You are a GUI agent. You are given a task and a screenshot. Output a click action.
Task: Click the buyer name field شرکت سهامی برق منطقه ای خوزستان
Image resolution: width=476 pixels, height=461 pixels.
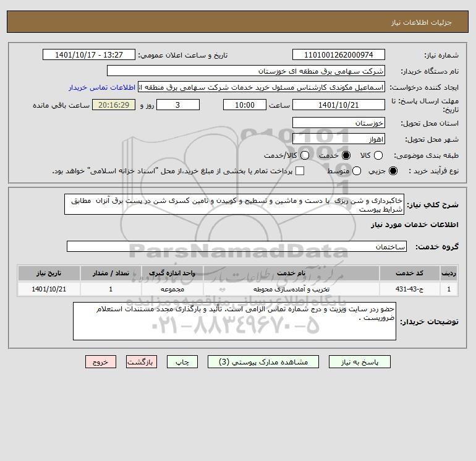click(246, 71)
